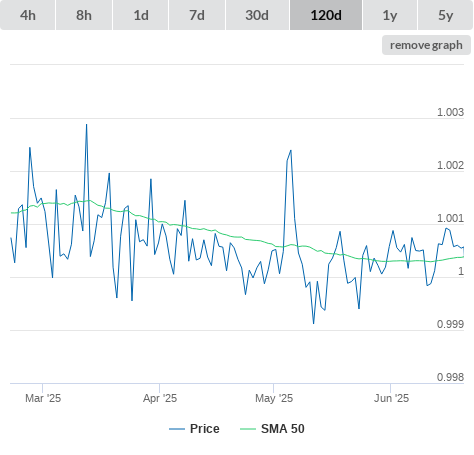Click the highest price spike in March
The width and height of the screenshot is (474, 455).
[86, 125]
